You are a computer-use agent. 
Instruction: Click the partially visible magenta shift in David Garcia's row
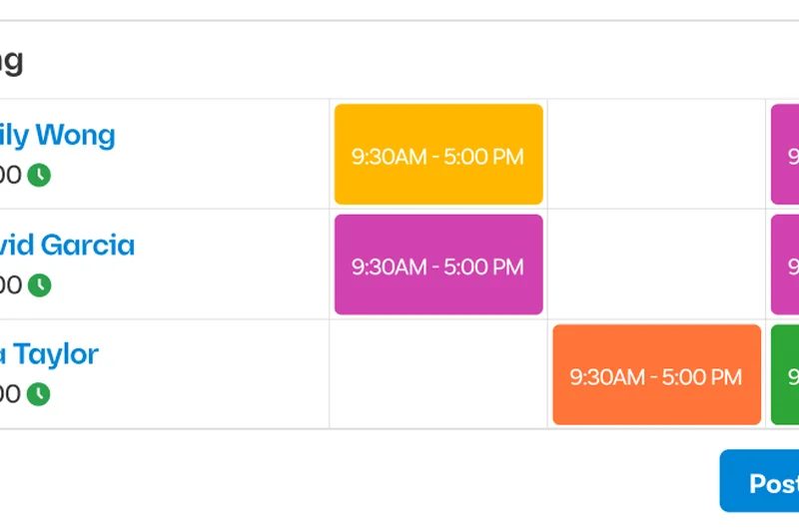click(x=786, y=265)
